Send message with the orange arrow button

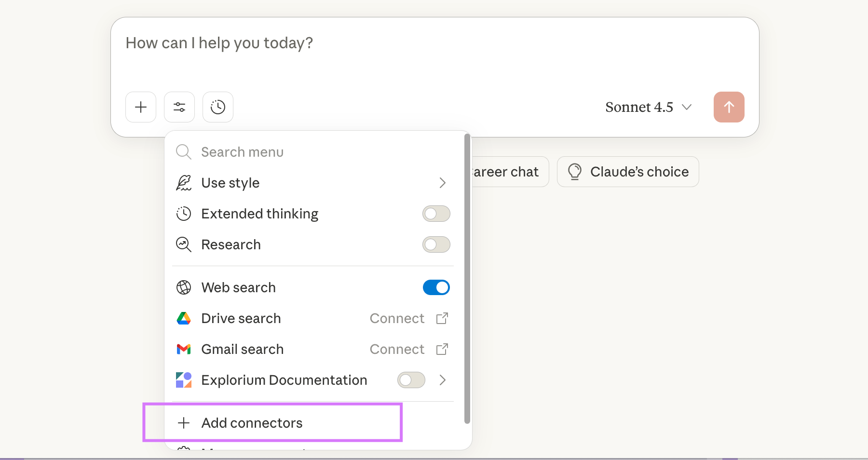click(x=729, y=107)
